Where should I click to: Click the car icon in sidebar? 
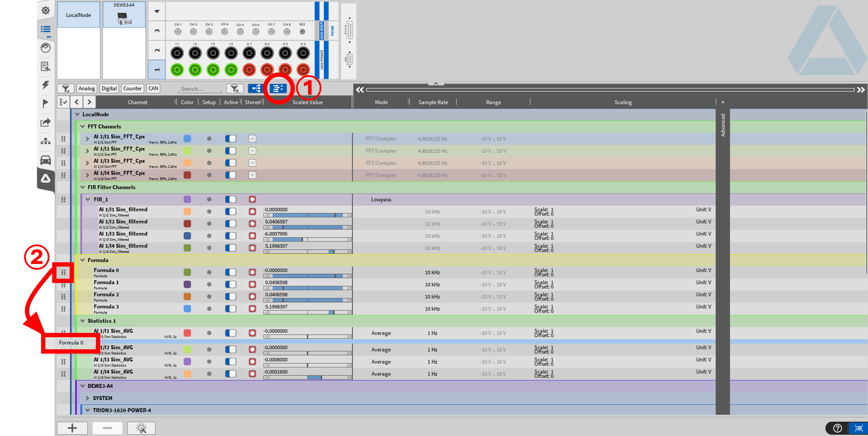[x=46, y=160]
